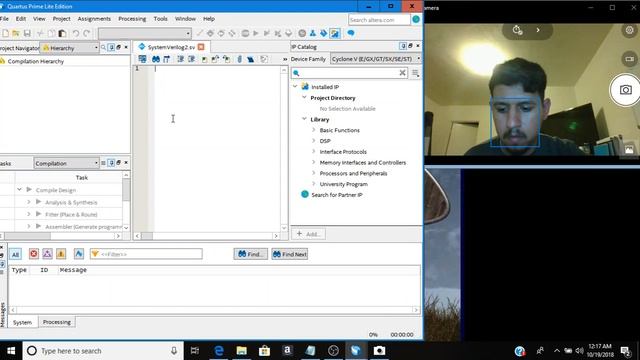
Task: Click the Windows Start button
Action: [x=11, y=351]
